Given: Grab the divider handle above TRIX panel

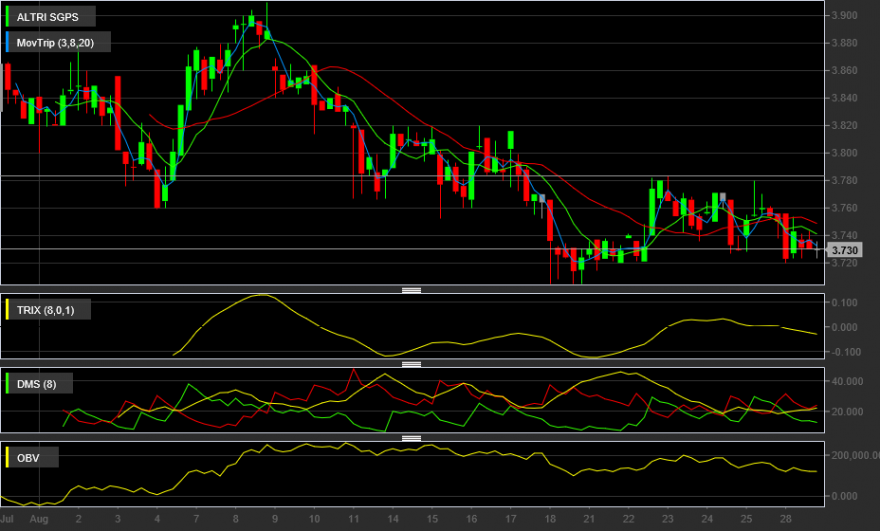Looking at the screenshot, I should point(411,290).
